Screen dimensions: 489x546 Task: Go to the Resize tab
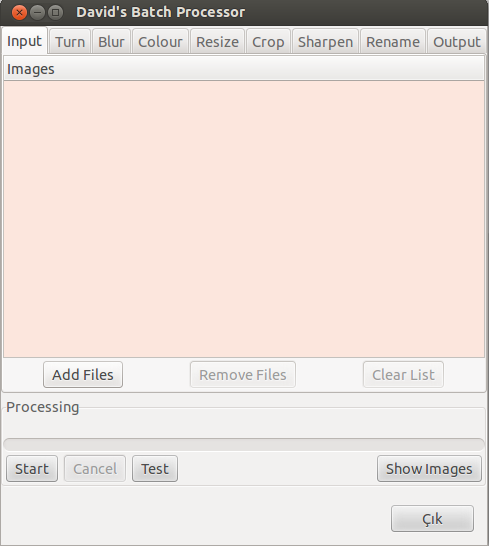tap(217, 42)
